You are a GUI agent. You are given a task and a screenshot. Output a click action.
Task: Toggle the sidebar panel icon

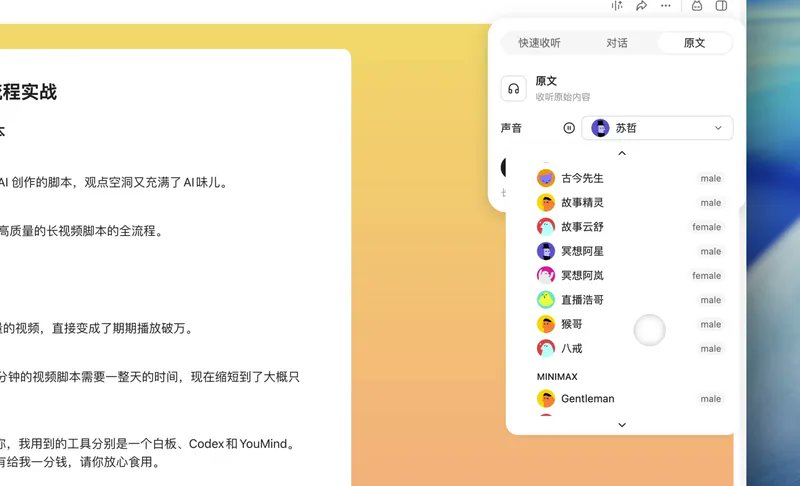coord(721,6)
